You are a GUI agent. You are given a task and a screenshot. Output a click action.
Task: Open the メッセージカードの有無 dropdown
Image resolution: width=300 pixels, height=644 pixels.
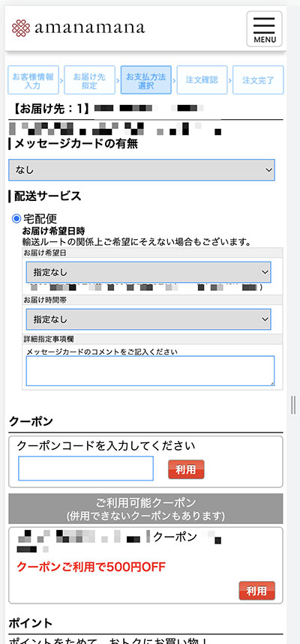coord(142,169)
